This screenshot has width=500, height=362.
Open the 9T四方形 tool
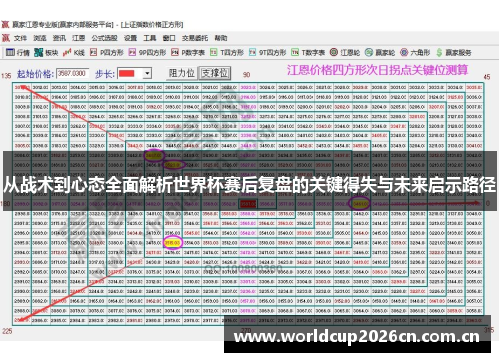(268, 52)
